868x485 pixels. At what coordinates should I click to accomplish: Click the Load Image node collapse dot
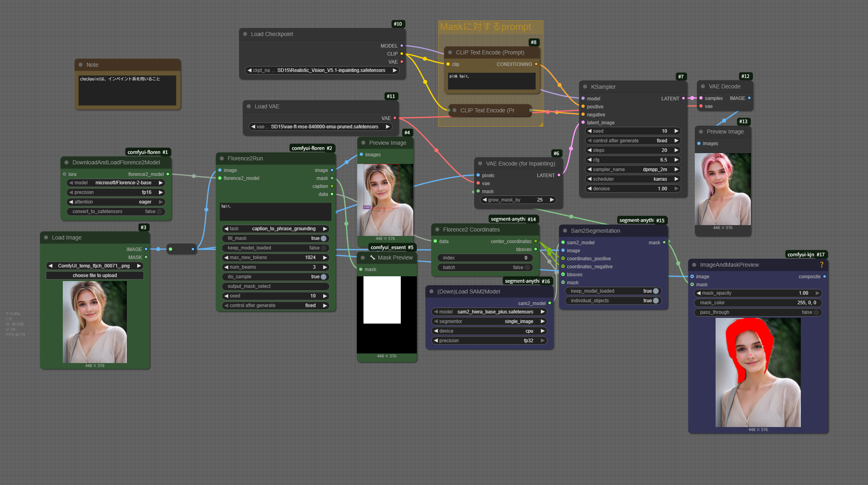46,238
